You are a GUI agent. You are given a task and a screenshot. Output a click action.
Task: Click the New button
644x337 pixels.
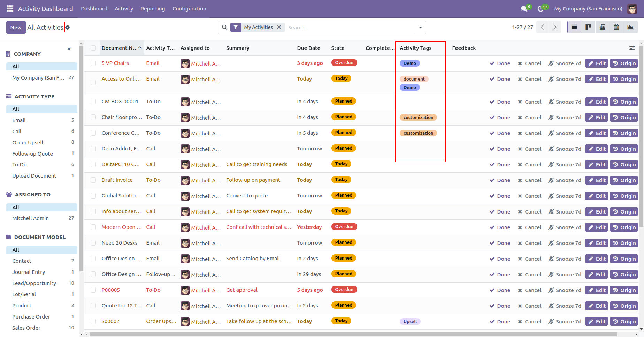tap(16, 27)
